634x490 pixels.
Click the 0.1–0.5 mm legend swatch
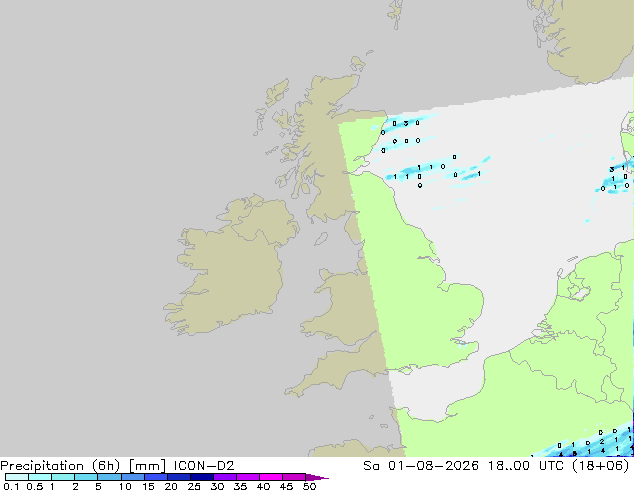click(17, 477)
